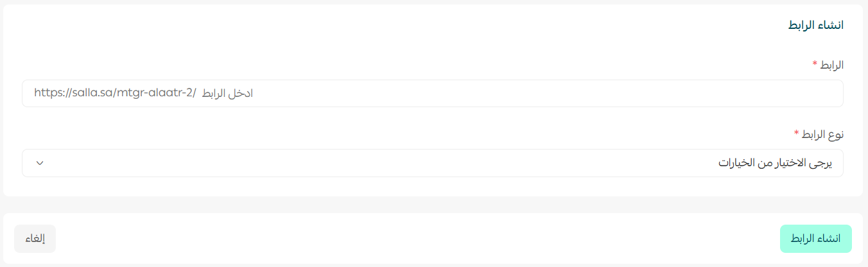Click the انشاء الرابط section heading
Viewport: 868px width, 267px height.
click(815, 25)
